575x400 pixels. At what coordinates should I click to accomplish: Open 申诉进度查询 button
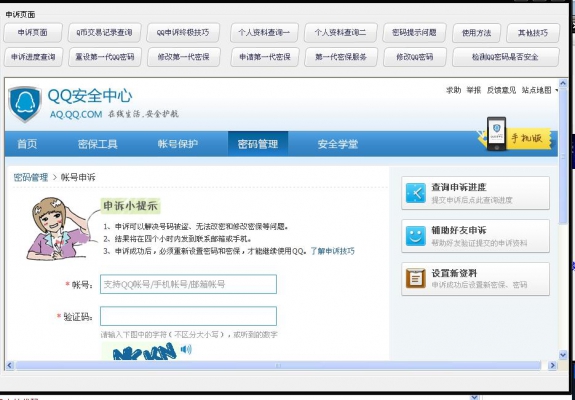pos(33,57)
